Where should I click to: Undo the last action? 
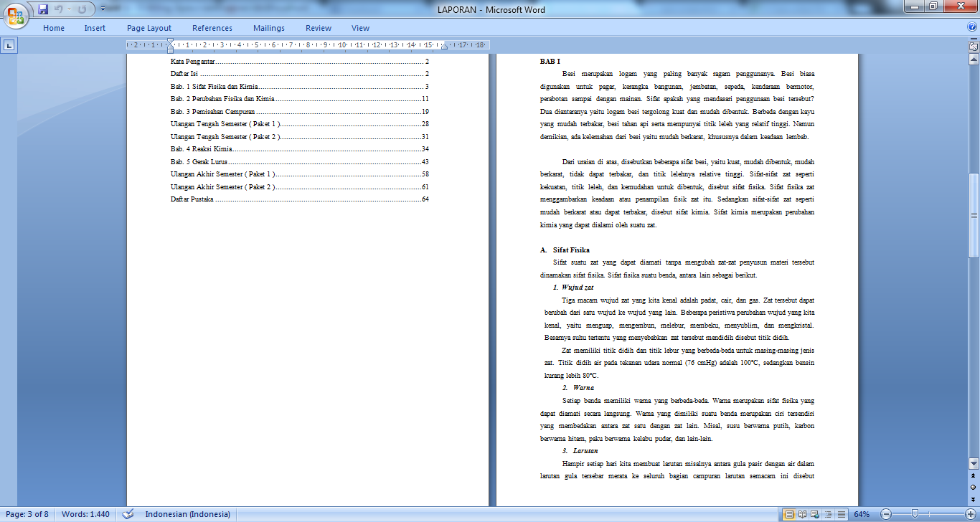pos(59,9)
